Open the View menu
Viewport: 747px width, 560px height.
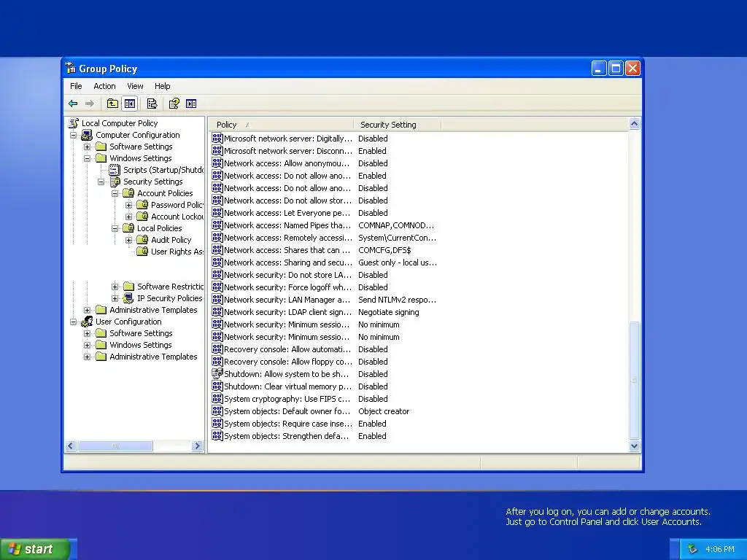135,86
